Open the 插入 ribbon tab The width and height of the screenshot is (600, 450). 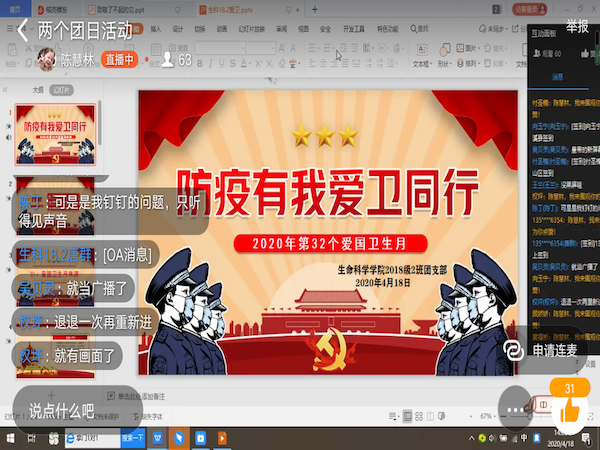coord(156,29)
